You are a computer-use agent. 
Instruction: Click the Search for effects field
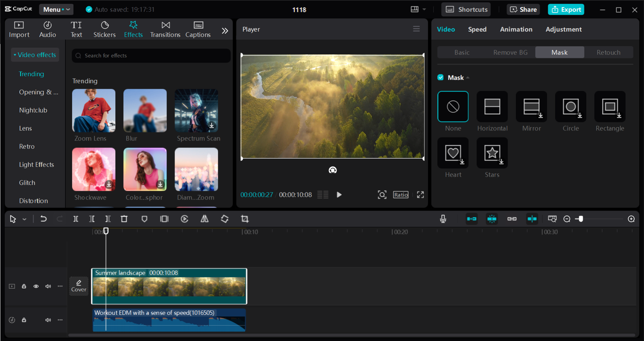point(151,55)
